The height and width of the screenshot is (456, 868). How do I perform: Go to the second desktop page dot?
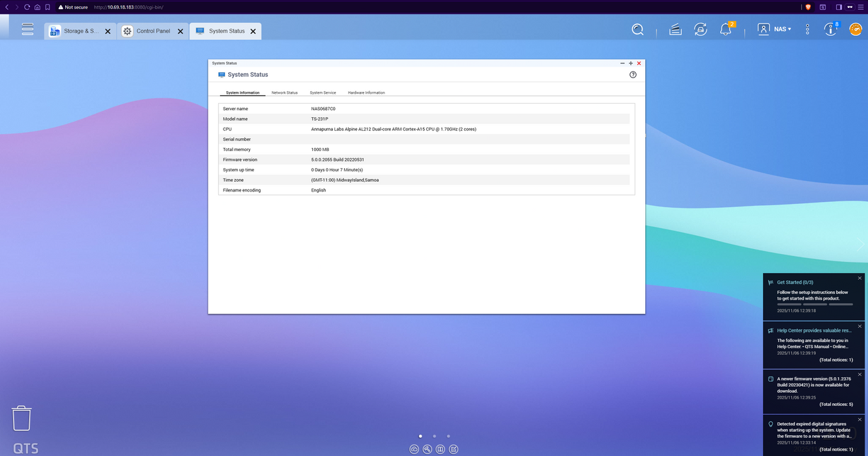point(435,436)
